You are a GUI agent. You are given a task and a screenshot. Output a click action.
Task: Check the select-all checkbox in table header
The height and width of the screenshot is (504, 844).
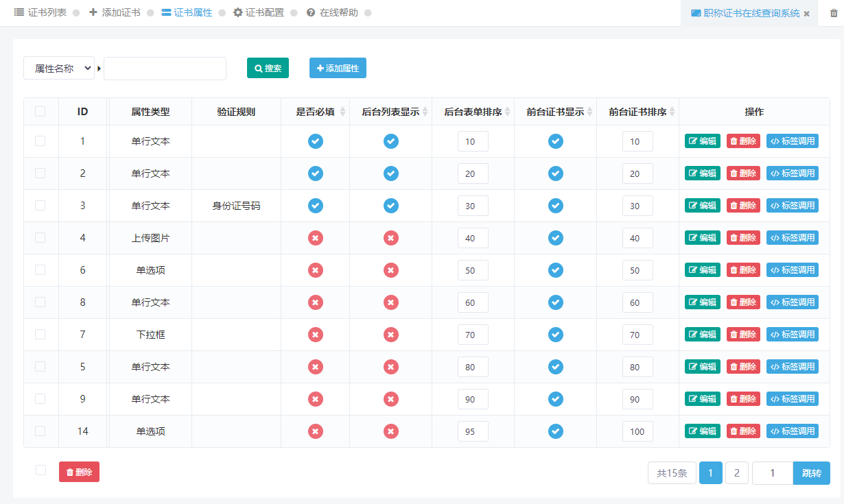point(40,112)
